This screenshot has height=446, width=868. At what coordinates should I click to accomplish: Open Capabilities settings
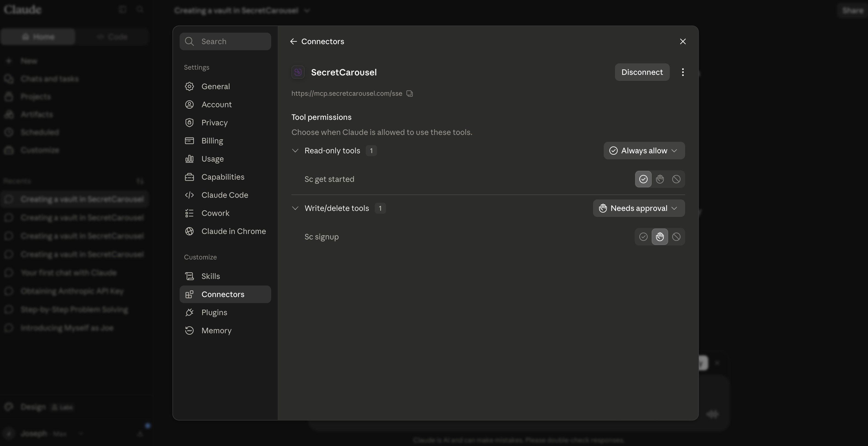(x=225, y=177)
